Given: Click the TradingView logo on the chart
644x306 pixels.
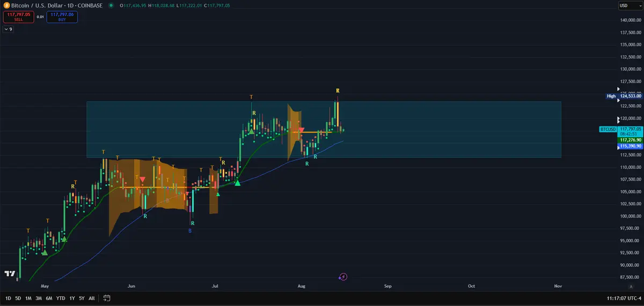Looking at the screenshot, I should click(10, 273).
